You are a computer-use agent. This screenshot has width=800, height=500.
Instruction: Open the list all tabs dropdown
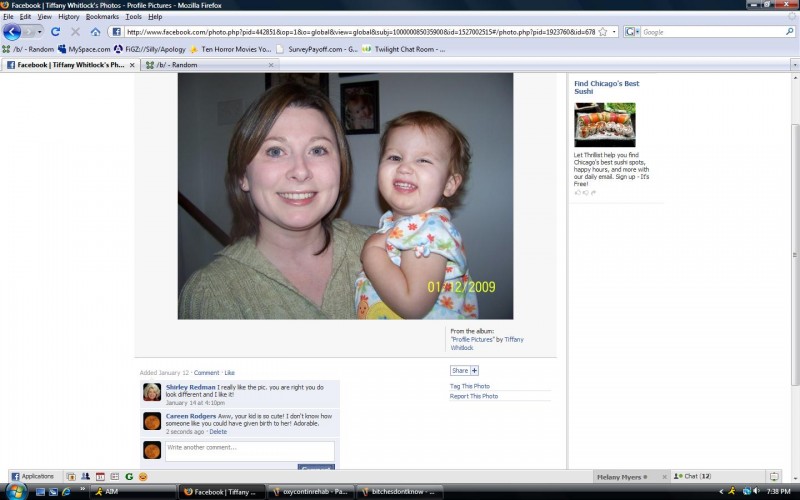point(794,65)
